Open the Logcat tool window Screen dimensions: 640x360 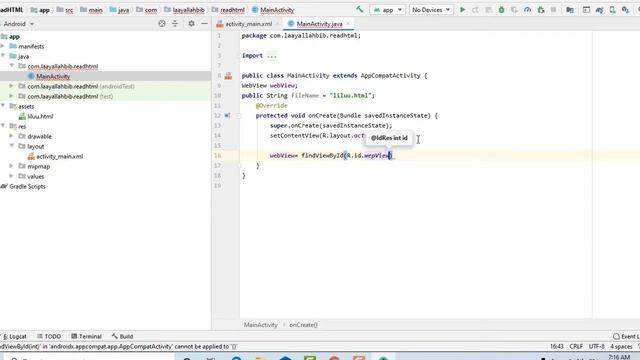click(15, 336)
